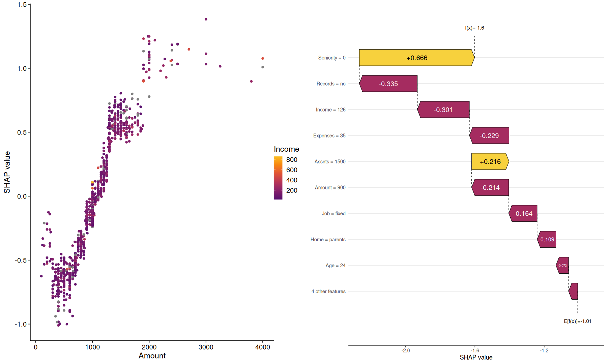Image resolution: width=607 pixels, height=364 pixels.
Task: Click the yellow Seniority +0.666 bar
Action: [x=416, y=58]
